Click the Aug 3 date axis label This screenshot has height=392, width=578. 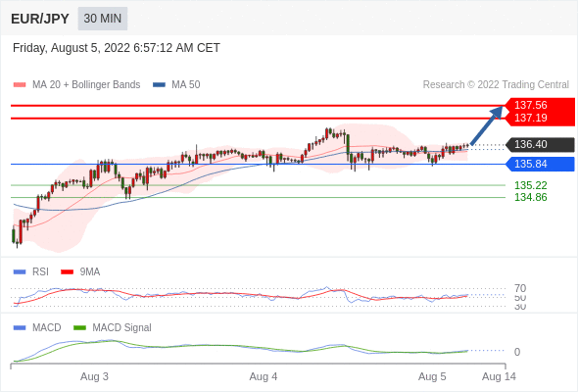(x=94, y=376)
